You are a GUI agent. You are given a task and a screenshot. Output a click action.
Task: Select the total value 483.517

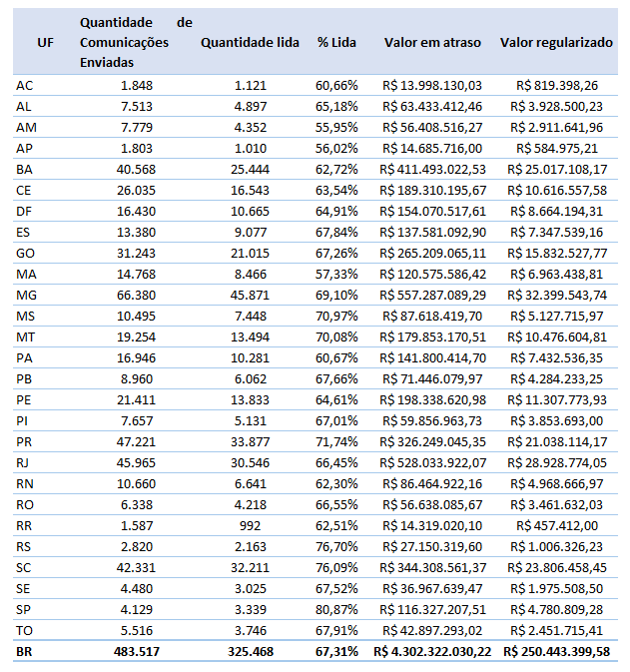click(135, 651)
